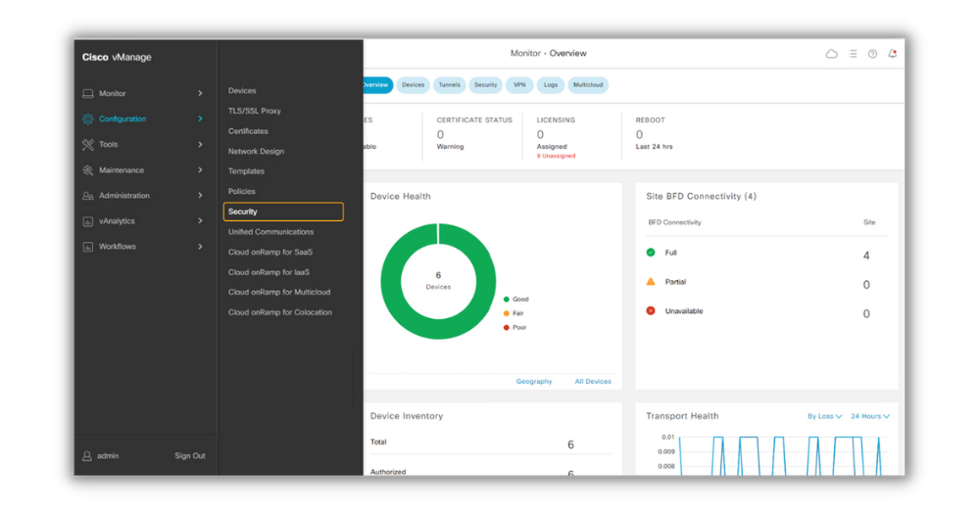Expand the Workflows menu chevron

click(x=200, y=247)
